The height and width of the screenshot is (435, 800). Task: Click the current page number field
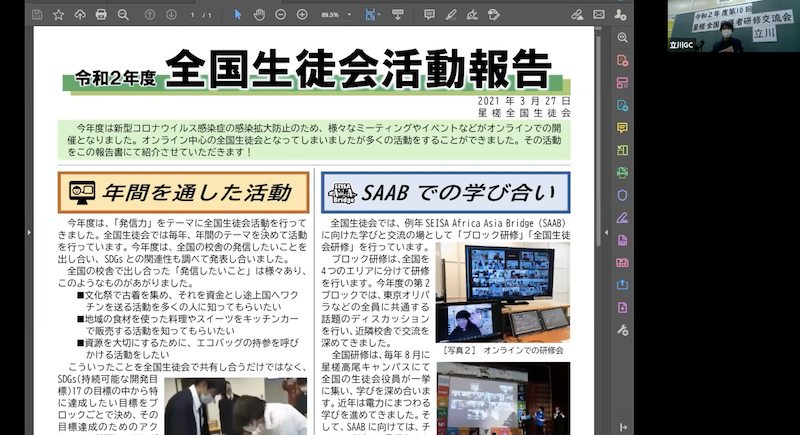coord(192,15)
